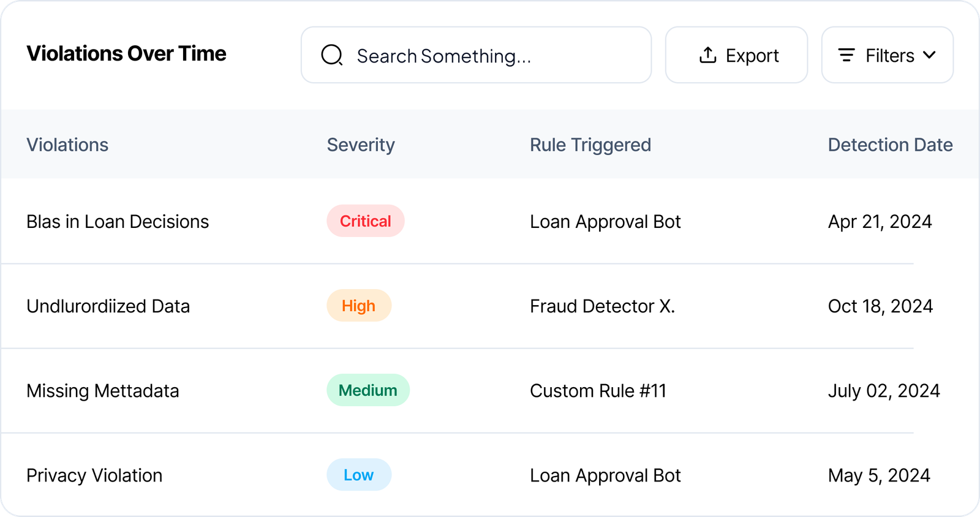This screenshot has width=980, height=517.
Task: Click the Oct 18, 2024 date cell
Action: 880,306
